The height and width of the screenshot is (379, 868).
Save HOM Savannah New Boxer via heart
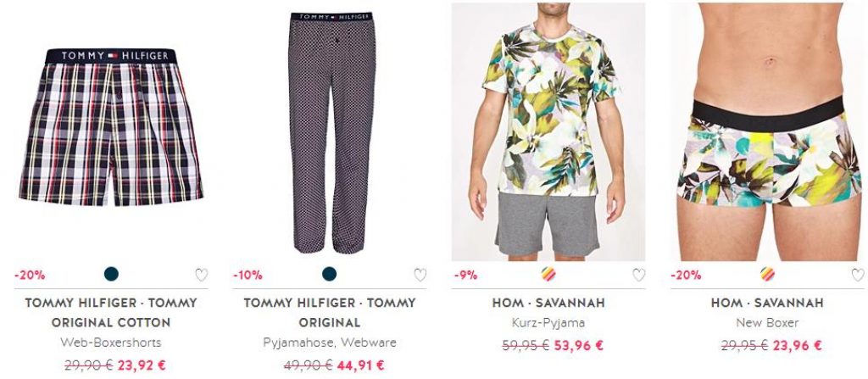[x=858, y=275]
